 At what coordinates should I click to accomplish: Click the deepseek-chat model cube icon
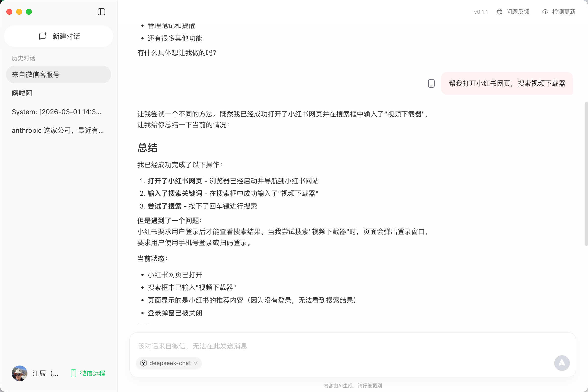tap(144, 363)
